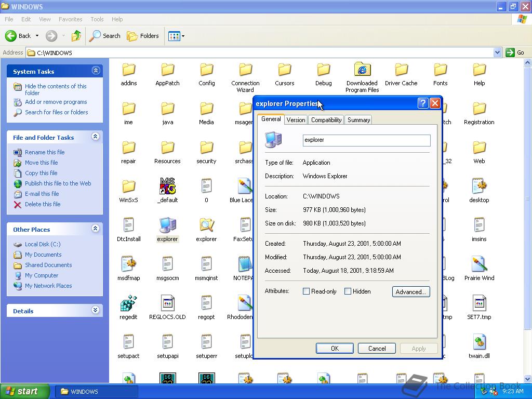The image size is (532, 399).
Task: Click Copy this file link
Action: point(41,173)
